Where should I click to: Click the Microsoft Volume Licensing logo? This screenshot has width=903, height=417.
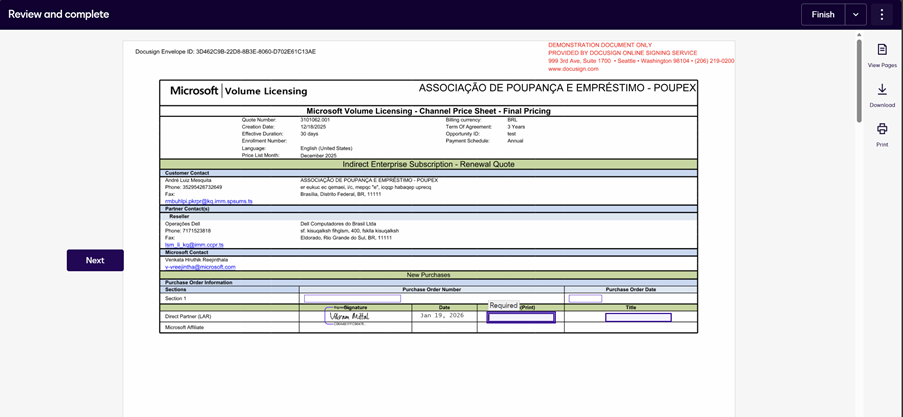[238, 91]
